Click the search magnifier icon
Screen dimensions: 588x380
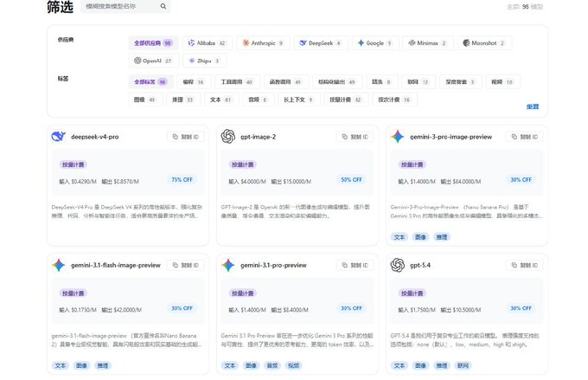163,6
